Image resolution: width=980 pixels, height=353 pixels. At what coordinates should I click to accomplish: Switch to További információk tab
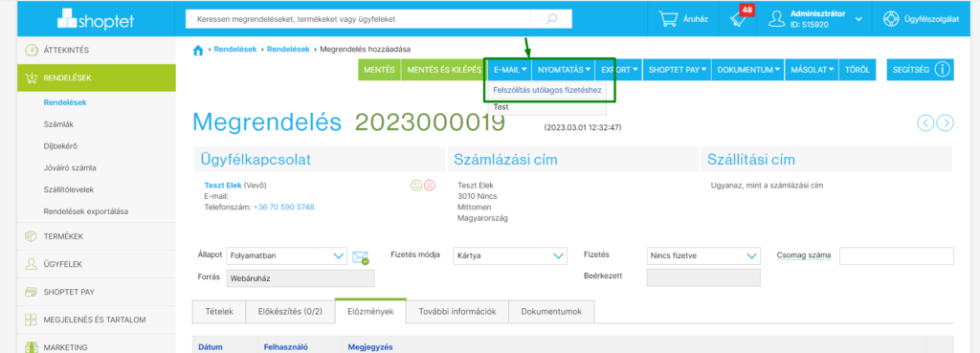[x=457, y=311]
